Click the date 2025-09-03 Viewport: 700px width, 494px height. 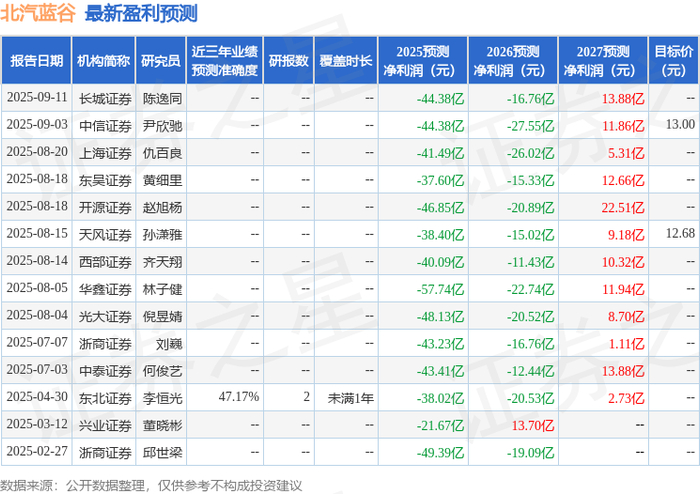pos(37,125)
